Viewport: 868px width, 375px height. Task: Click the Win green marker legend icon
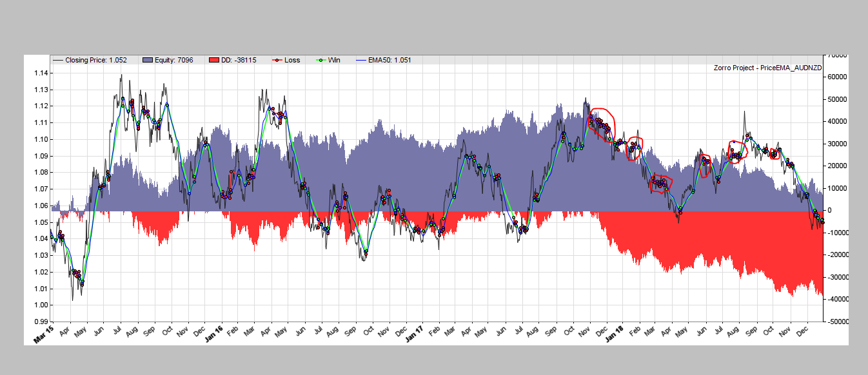pos(319,60)
